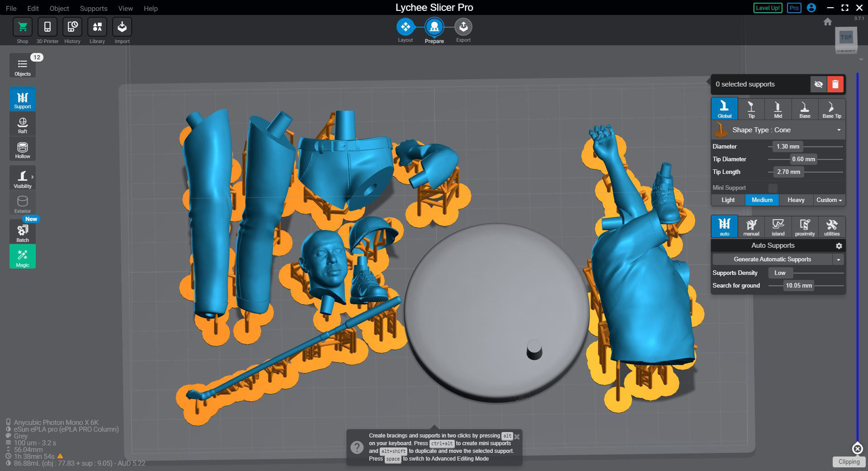Viewport: 868px width, 471px height.
Task: Switch to manual support mode
Action: [x=751, y=226]
